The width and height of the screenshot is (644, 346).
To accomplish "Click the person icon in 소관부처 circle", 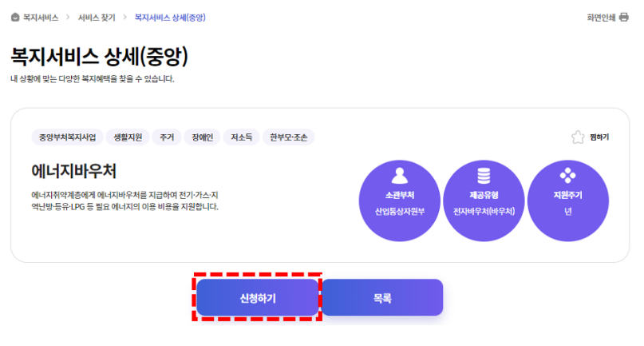I will pyautogui.click(x=400, y=176).
